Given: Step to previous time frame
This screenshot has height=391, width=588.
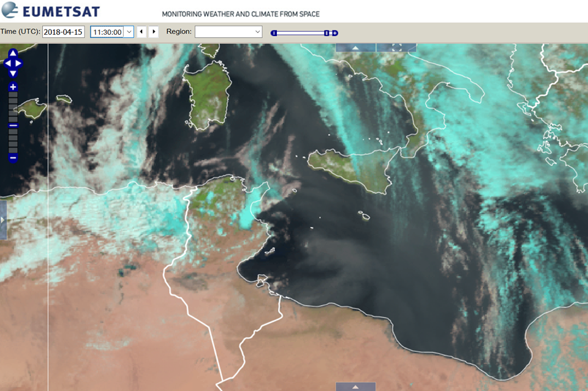Looking at the screenshot, I should click(x=141, y=32).
